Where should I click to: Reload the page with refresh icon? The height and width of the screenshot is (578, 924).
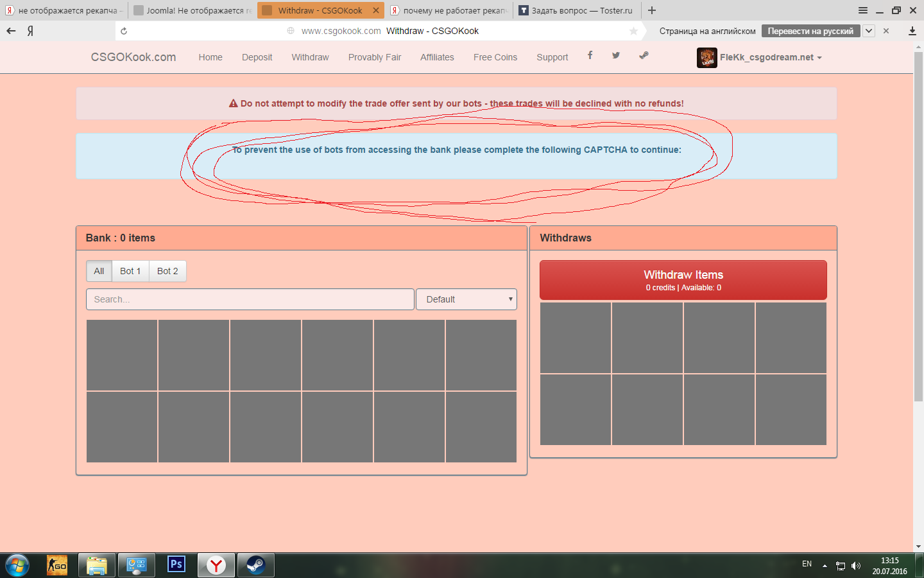(124, 31)
